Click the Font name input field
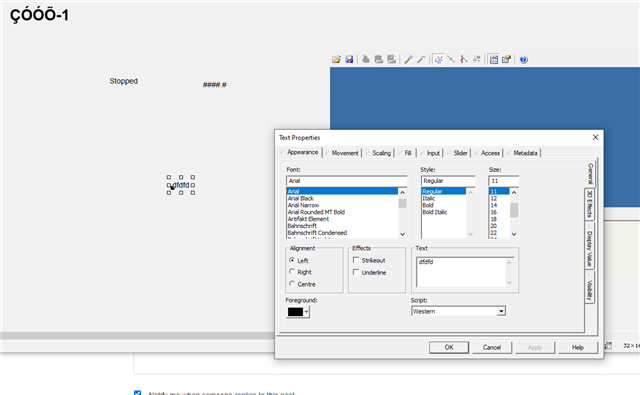The image size is (640, 395). click(x=347, y=181)
